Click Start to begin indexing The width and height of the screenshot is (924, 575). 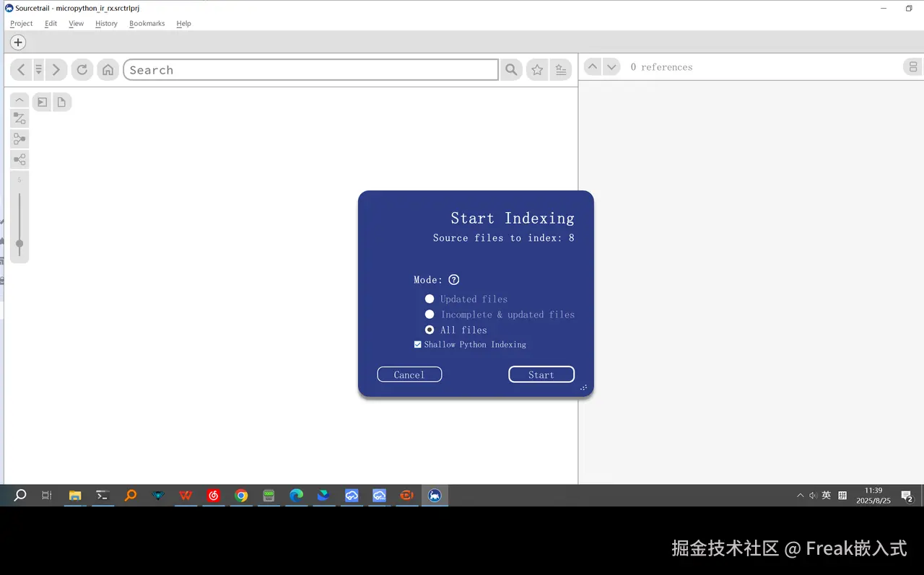(x=541, y=374)
